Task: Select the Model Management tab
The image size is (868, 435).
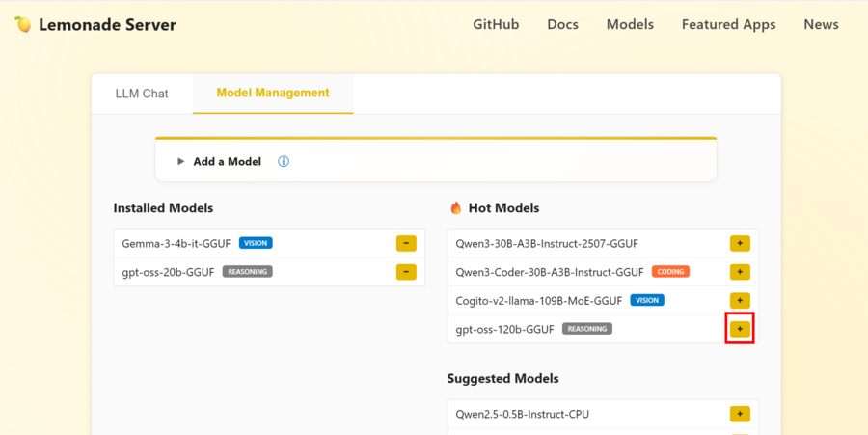Action: click(273, 93)
